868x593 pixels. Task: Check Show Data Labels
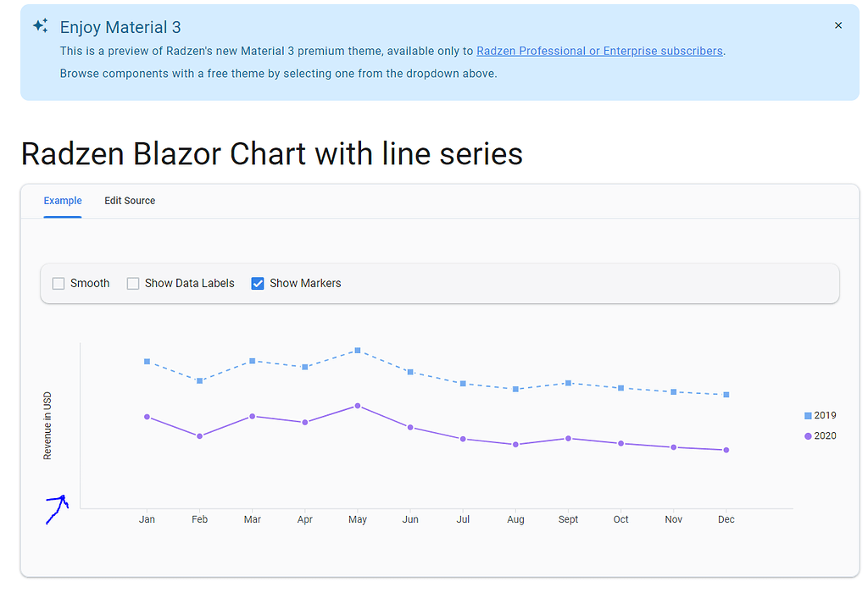click(132, 283)
